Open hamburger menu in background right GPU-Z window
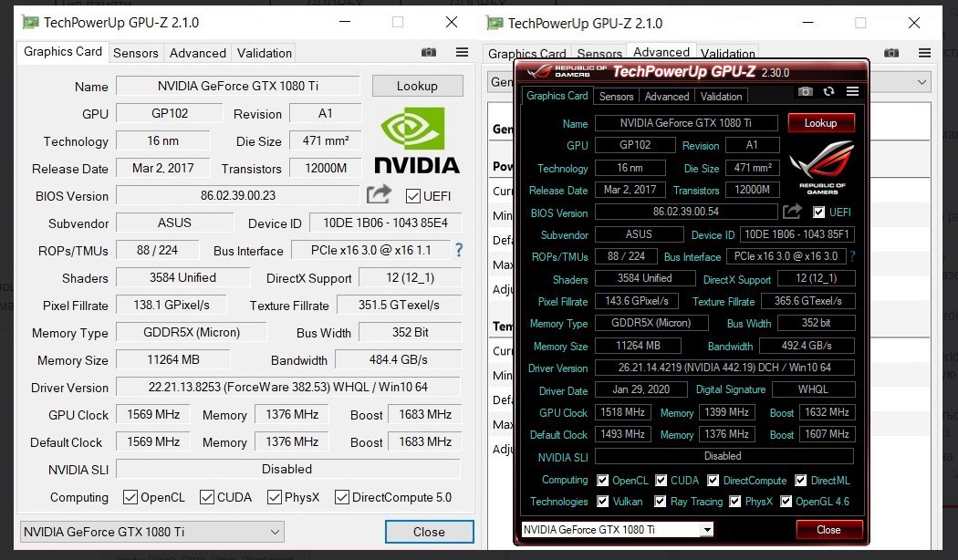Screen dimensions: 958x560 point(924,53)
